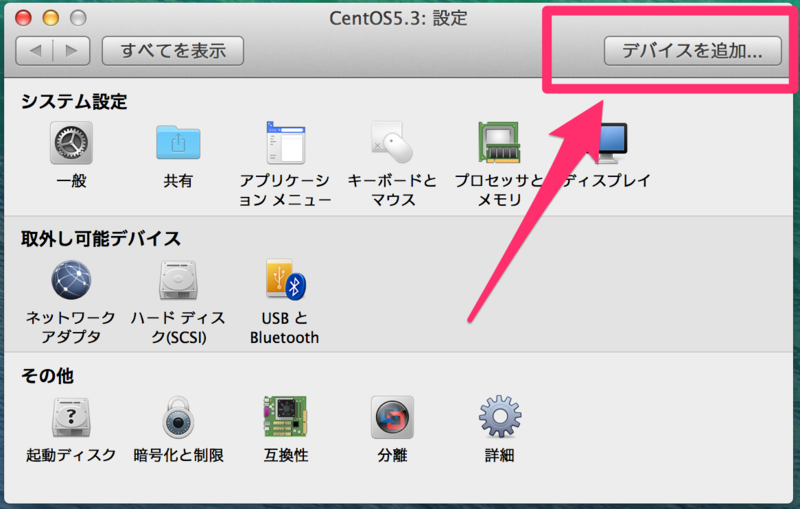Go back with the left arrow button
Screen dimensions: 800x509
(x=35, y=51)
